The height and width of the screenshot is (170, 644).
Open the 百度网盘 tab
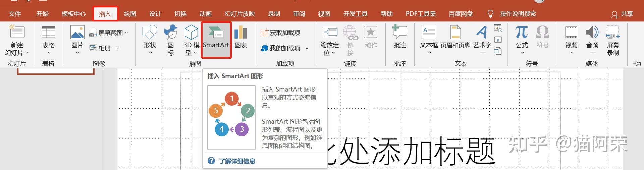pyautogui.click(x=461, y=14)
